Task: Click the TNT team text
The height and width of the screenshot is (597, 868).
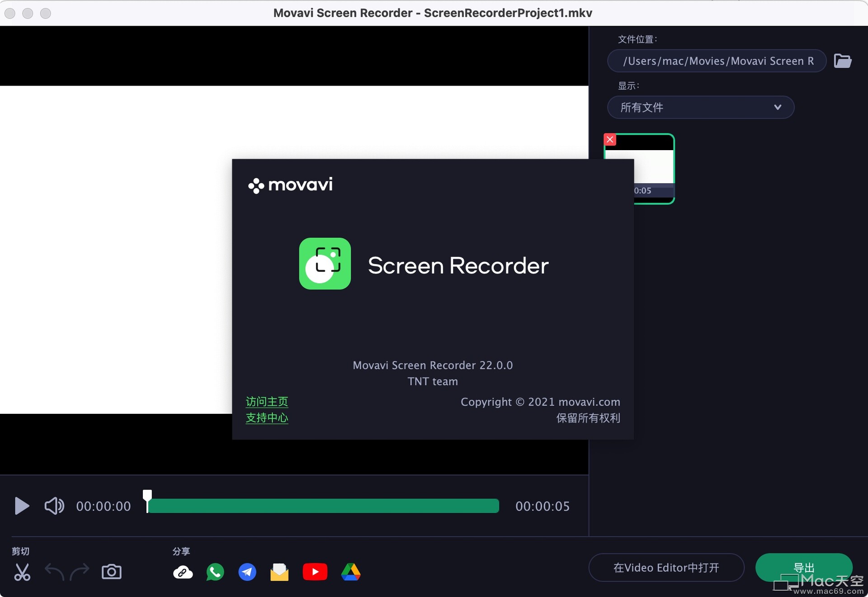Action: pyautogui.click(x=433, y=382)
